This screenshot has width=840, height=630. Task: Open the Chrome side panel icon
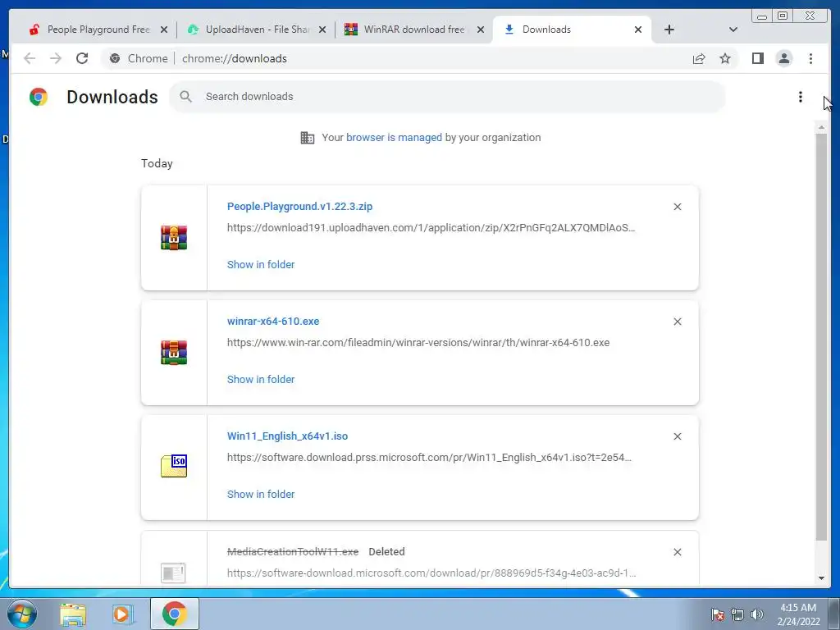pos(757,58)
